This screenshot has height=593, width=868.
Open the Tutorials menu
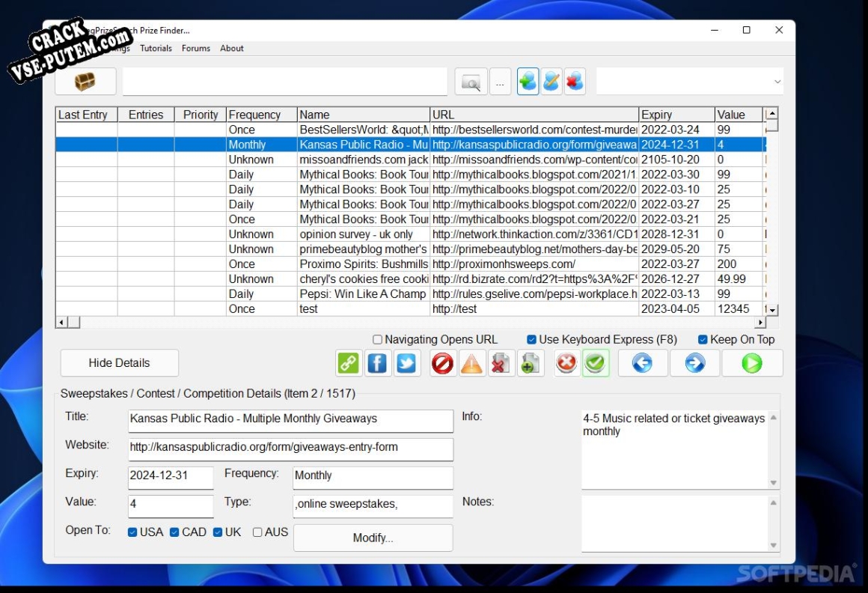[156, 48]
